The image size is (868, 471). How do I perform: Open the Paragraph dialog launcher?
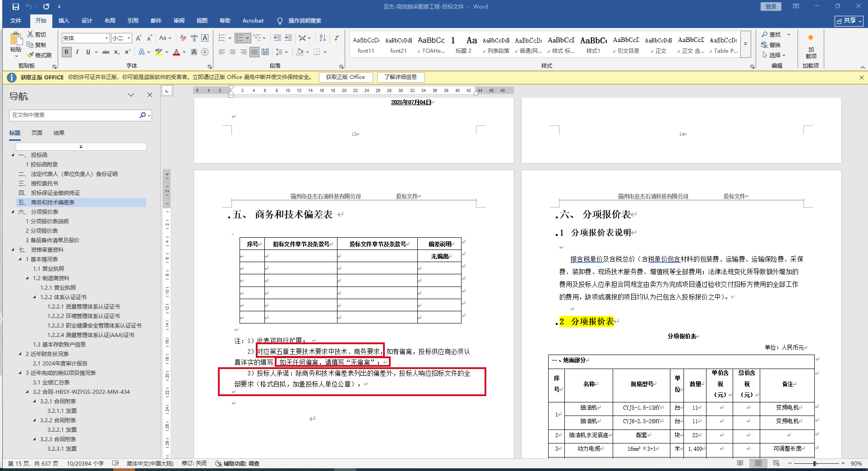(342, 66)
